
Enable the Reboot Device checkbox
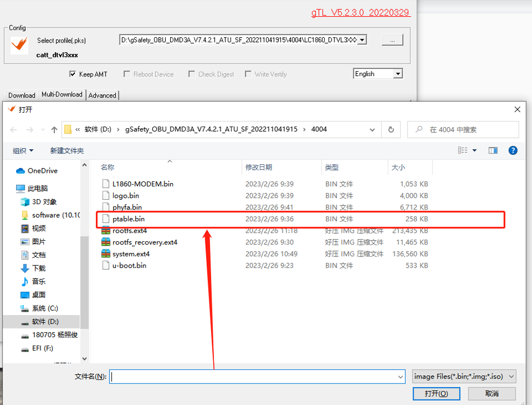point(127,74)
